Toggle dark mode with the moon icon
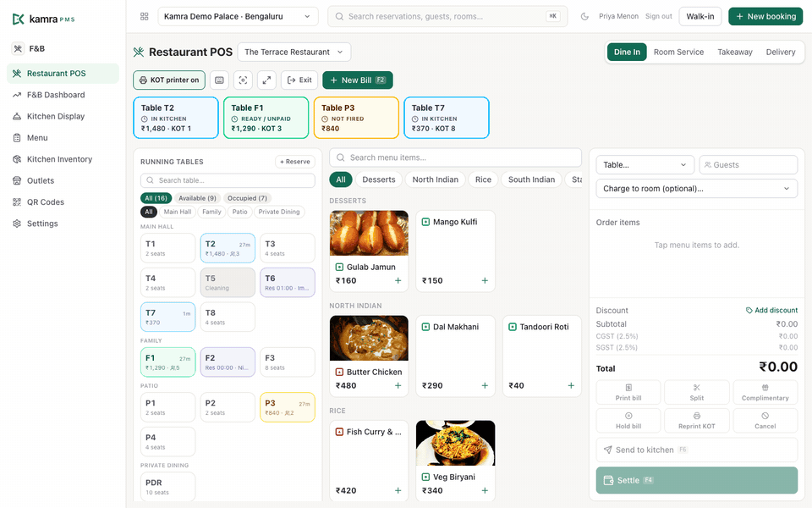Image resolution: width=812 pixels, height=508 pixels. pyautogui.click(x=584, y=17)
